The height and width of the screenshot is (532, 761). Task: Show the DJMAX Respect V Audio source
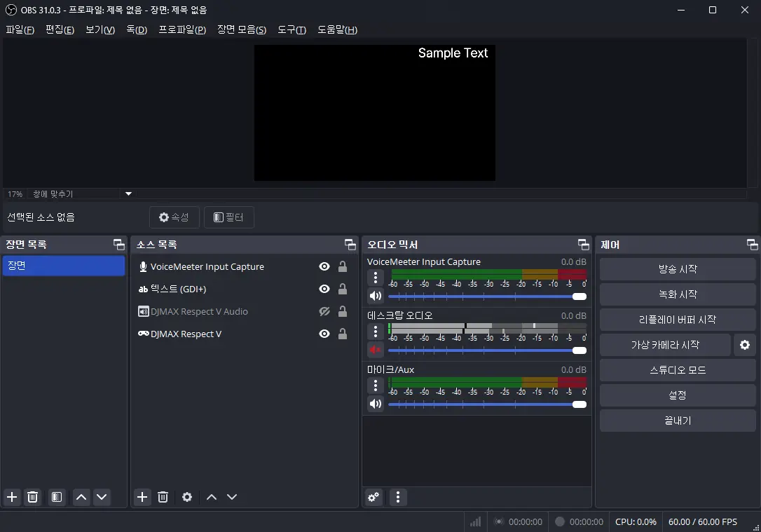point(324,311)
